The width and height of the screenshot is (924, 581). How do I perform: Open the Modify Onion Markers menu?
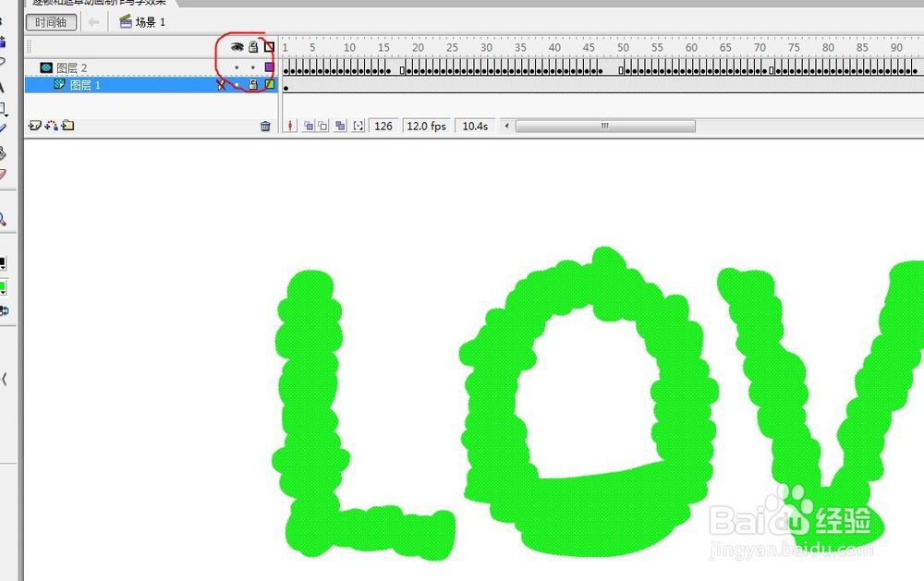coord(359,126)
